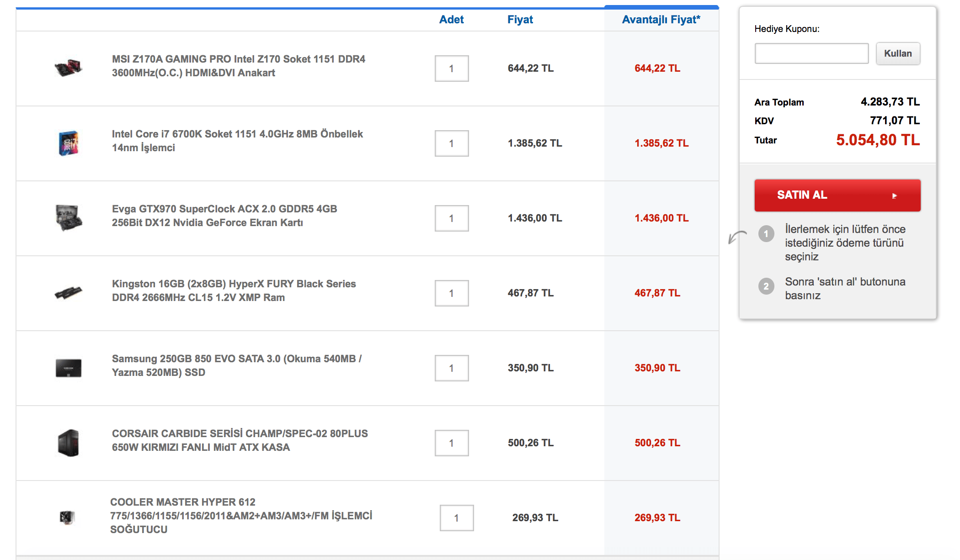
Task: Click the Kingston HyperX RAM thumbnail
Action: 68,292
